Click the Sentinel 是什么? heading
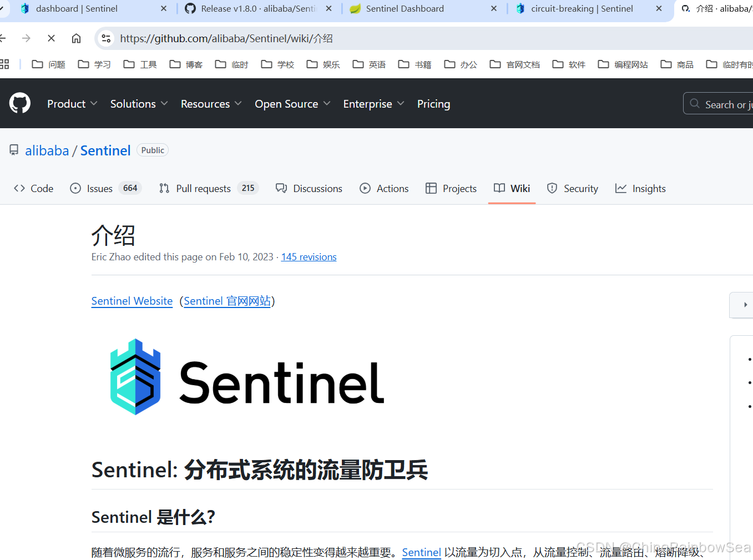 tap(153, 517)
